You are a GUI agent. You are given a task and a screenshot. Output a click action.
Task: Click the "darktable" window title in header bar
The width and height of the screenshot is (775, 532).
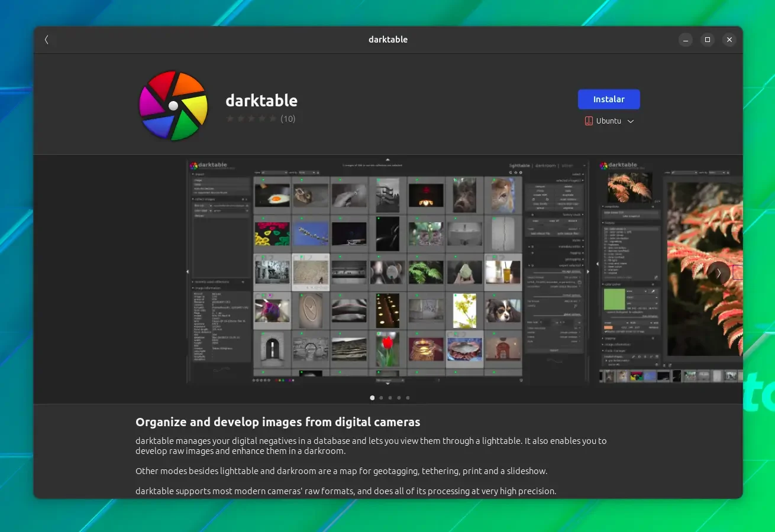[388, 40]
